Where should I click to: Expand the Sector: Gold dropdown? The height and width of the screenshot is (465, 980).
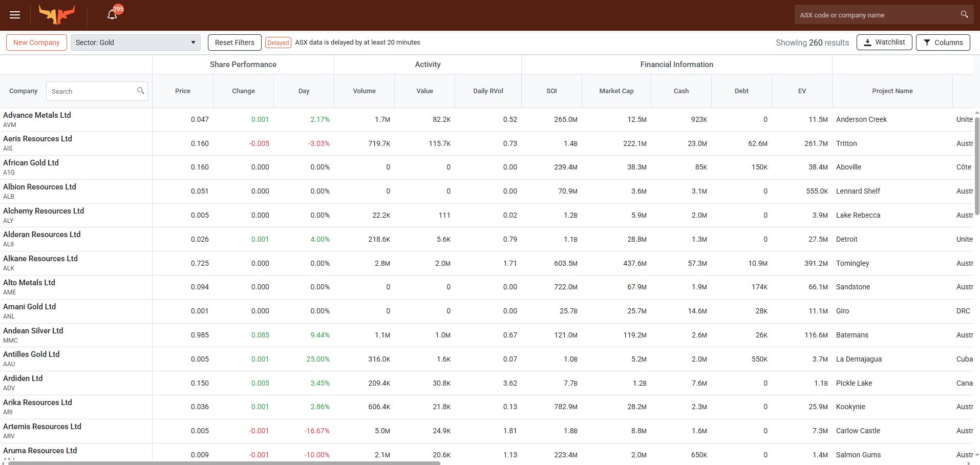pyautogui.click(x=136, y=43)
